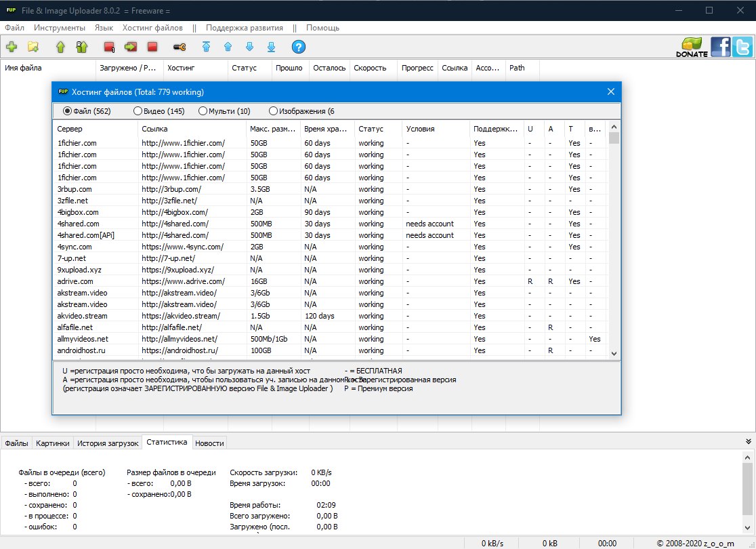Click the red square with green arrow icon
The width and height of the screenshot is (756, 549).
pos(131,47)
